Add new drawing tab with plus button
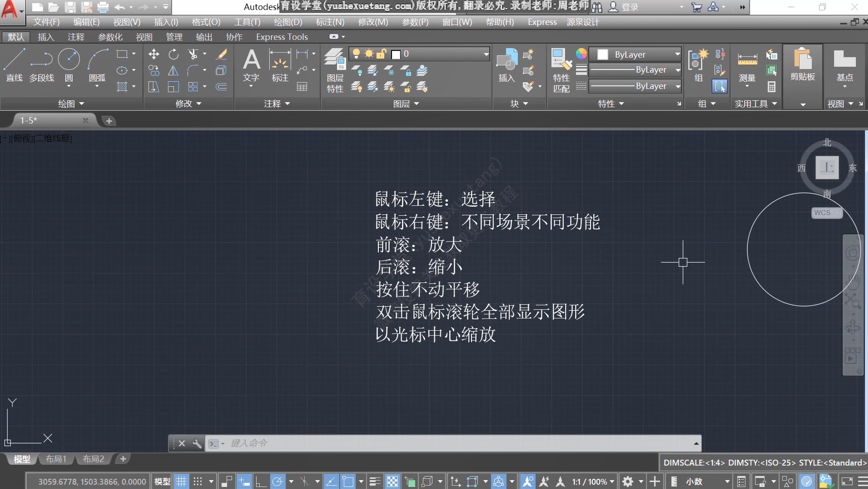 (x=109, y=121)
